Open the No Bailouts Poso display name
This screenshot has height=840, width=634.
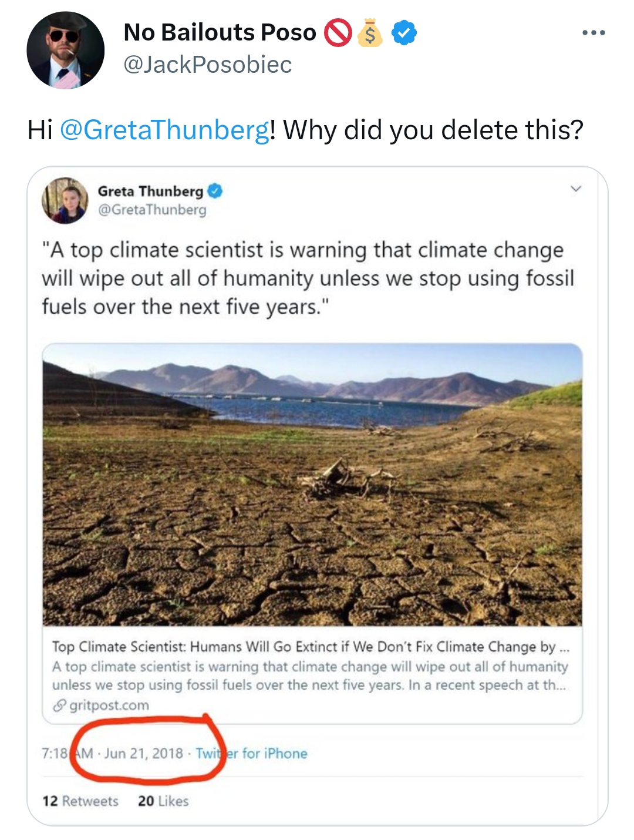220,33
